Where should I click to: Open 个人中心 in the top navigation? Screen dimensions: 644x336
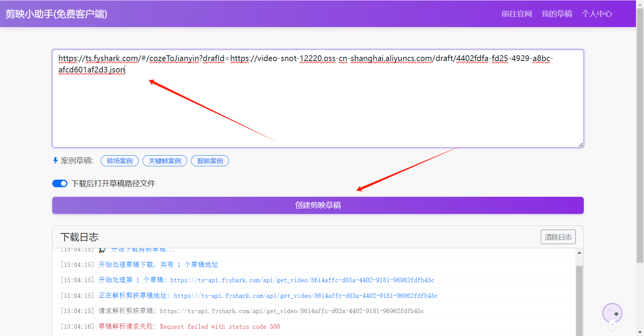click(596, 14)
